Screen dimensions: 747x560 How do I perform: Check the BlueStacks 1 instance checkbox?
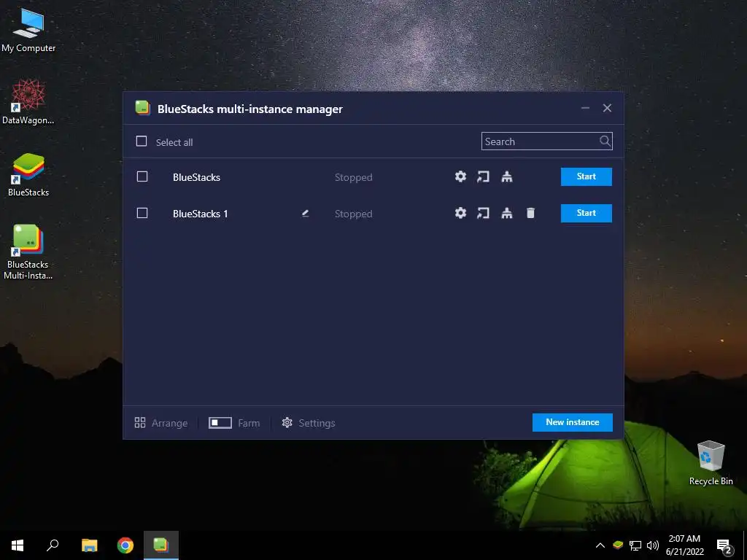142,213
